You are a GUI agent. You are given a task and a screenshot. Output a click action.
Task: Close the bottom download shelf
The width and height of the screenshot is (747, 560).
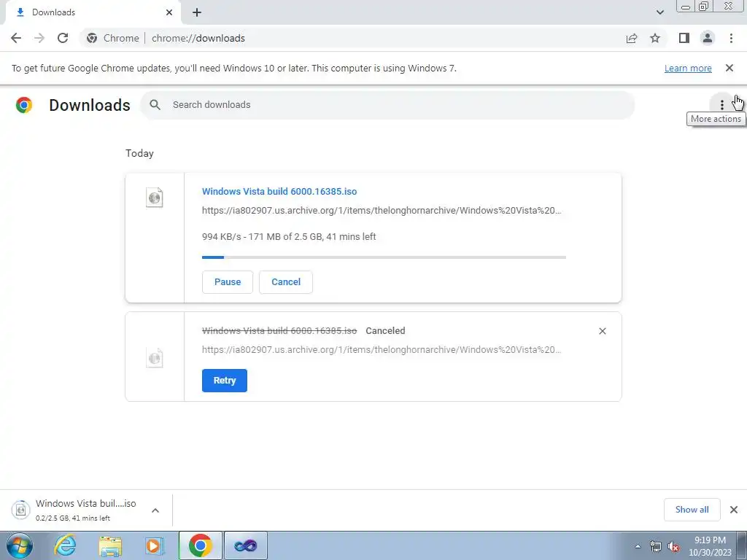(x=734, y=510)
